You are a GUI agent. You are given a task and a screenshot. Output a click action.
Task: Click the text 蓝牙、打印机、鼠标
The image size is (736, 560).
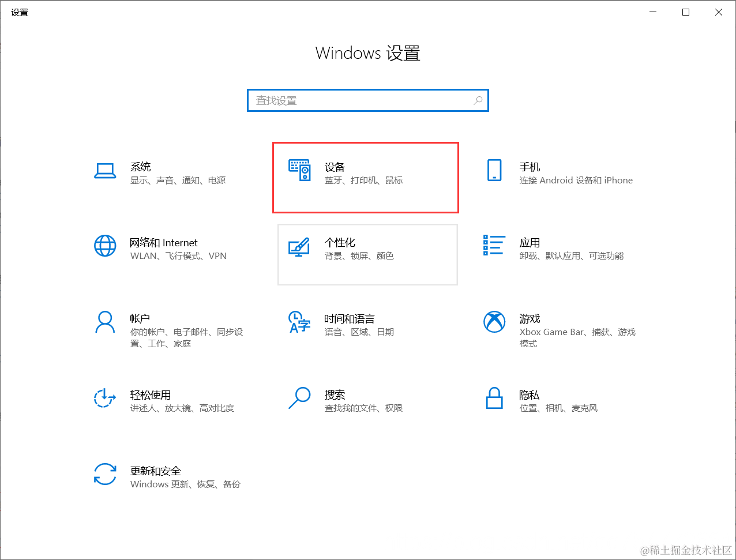(364, 181)
